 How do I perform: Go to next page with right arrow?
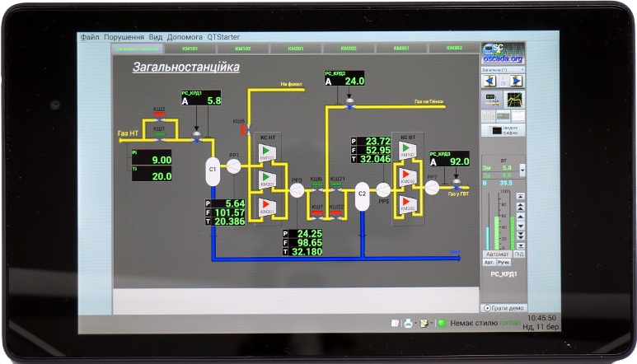(515, 81)
